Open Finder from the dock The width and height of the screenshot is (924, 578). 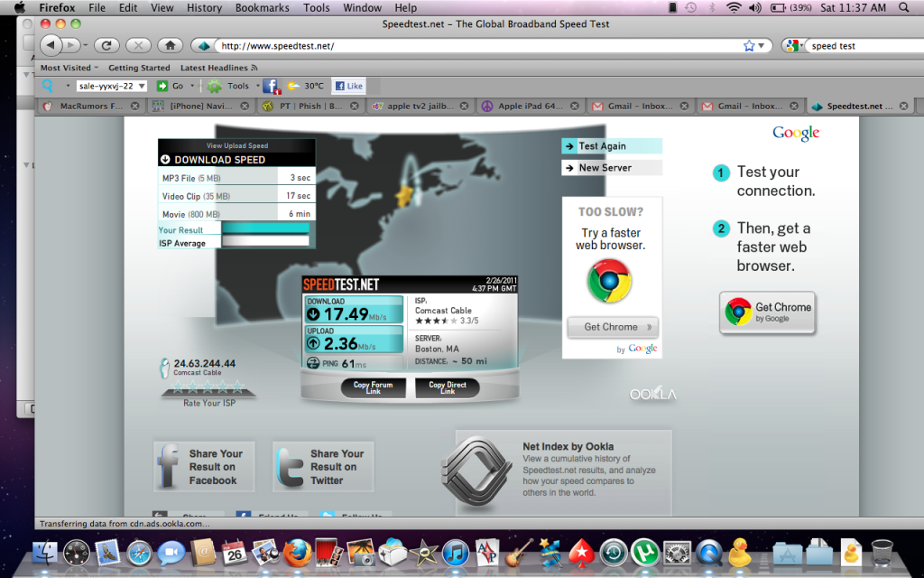pos(45,554)
